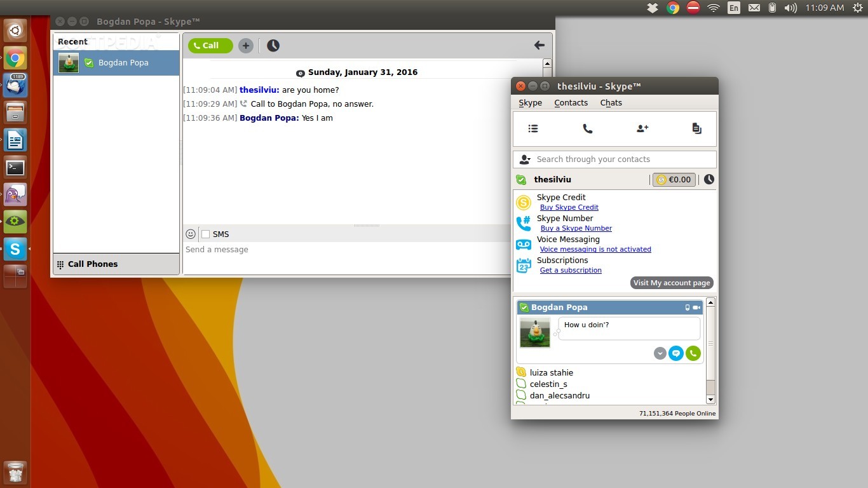Viewport: 868px width, 488px height.
Task: Open the Skype menu
Action: click(530, 102)
